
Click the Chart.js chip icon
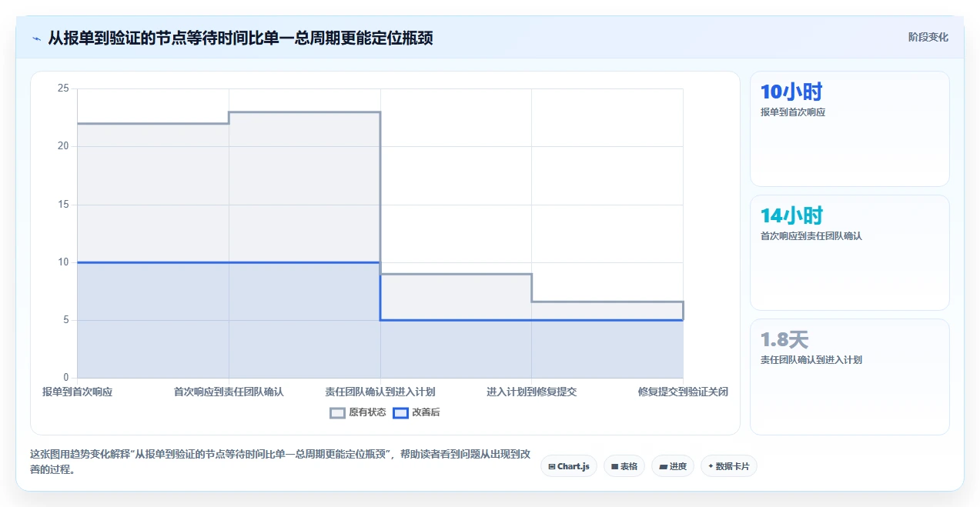point(552,466)
